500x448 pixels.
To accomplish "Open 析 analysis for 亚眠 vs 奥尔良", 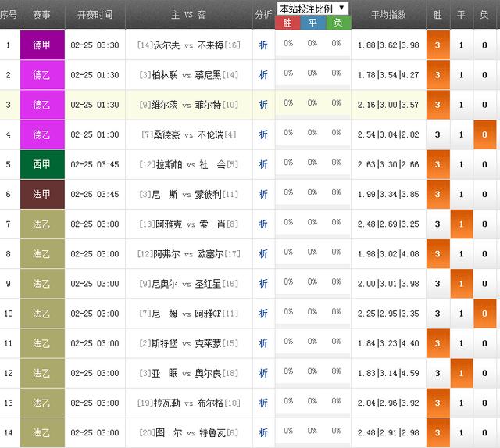I will [263, 373].
